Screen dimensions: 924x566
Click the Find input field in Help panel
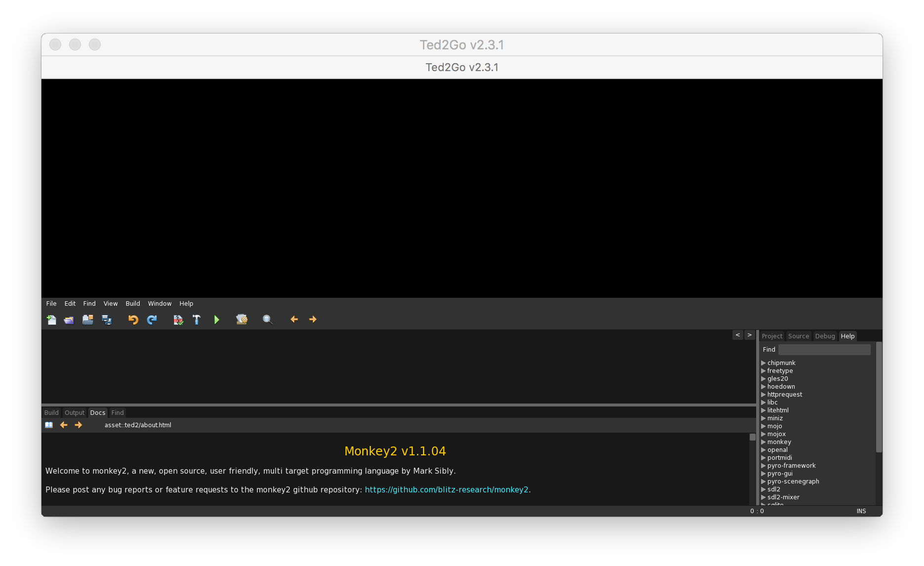tap(824, 349)
